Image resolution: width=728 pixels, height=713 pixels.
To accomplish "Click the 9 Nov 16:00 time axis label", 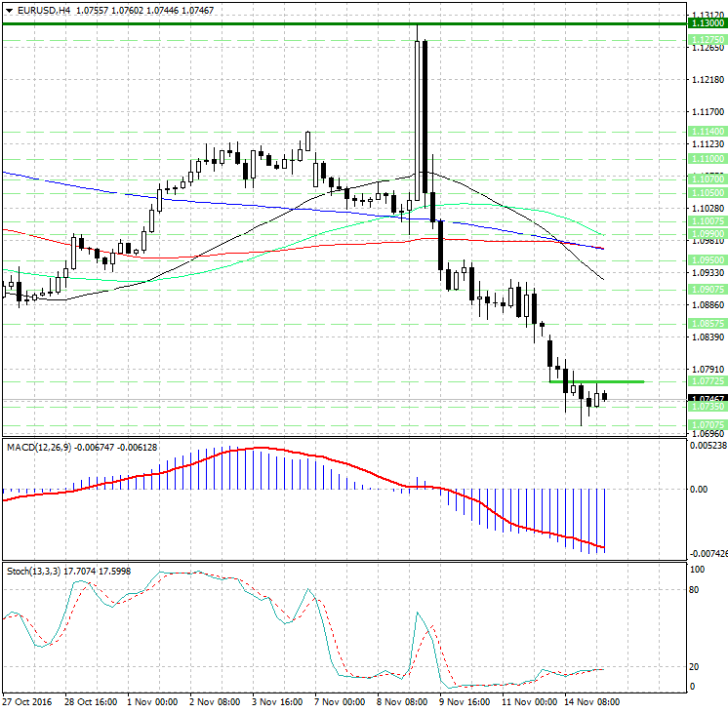I will pos(465,701).
